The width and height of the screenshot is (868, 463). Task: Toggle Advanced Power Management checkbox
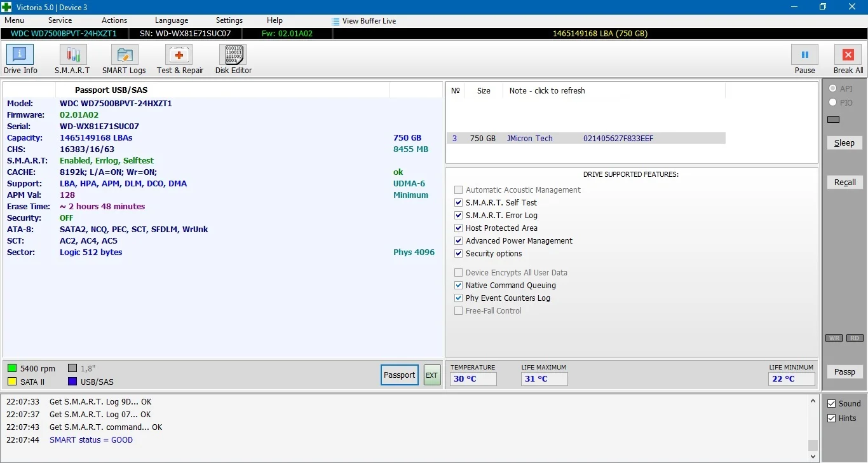[459, 241]
